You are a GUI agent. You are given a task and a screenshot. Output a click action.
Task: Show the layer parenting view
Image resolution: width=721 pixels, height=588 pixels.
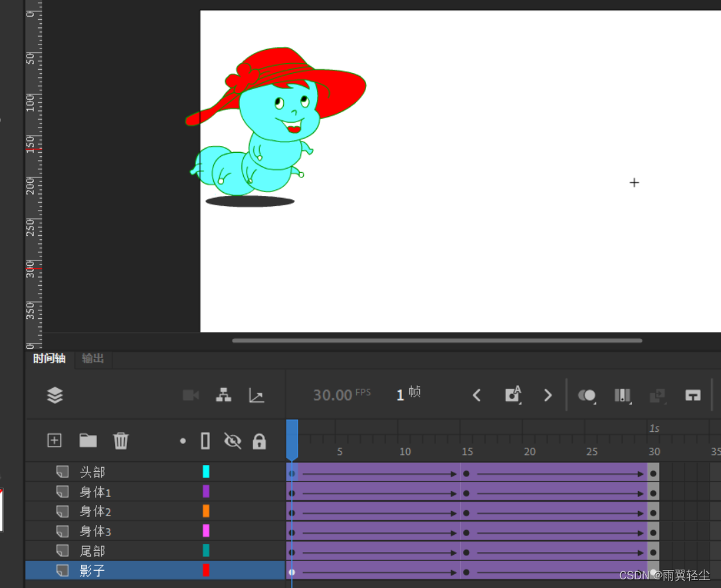click(x=224, y=395)
